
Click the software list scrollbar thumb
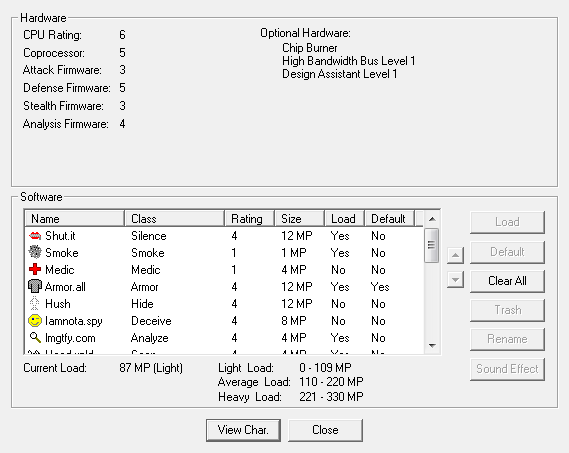point(431,245)
